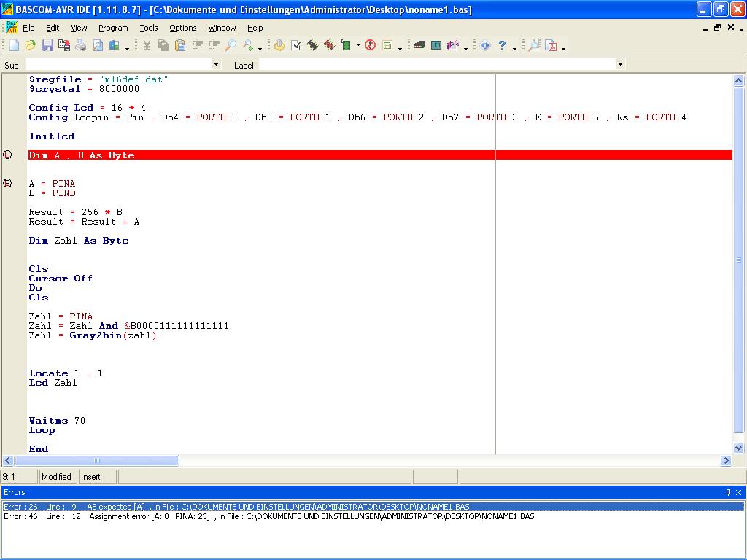Viewport: 747px width, 560px height.
Task: Save the file with floppy icon
Action: tap(47, 45)
